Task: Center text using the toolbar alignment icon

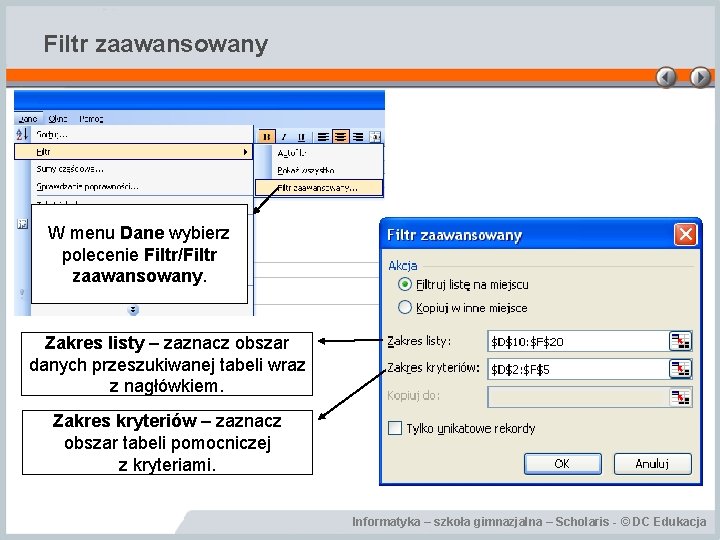Action: (340, 136)
